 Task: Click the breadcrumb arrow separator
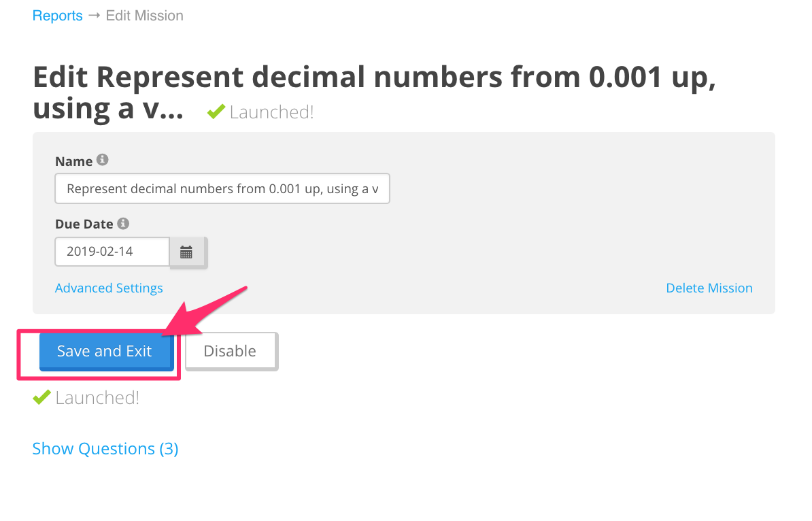[95, 15]
